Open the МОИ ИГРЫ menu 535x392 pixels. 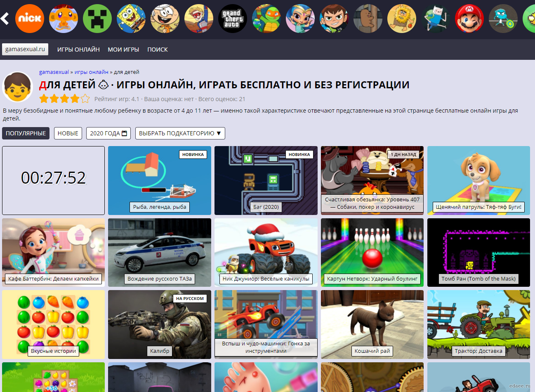click(123, 50)
